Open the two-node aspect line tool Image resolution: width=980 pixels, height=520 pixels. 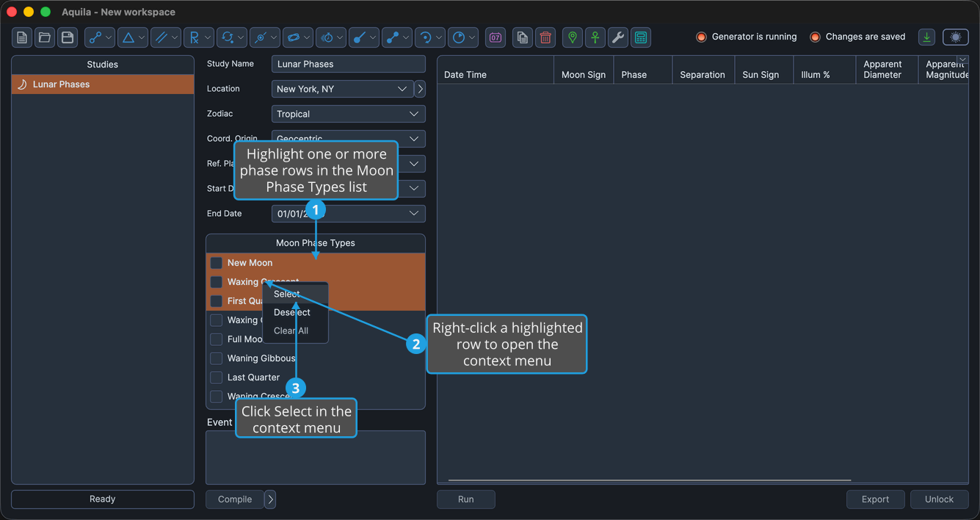(x=100, y=37)
